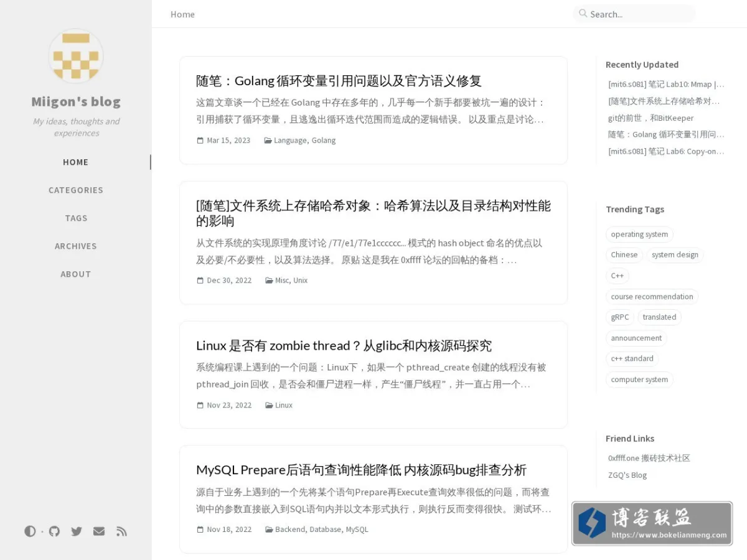Open recently updated '[随笔]文件系统上存储哈希对…'
Viewport: 747px width, 560px height.
664,101
